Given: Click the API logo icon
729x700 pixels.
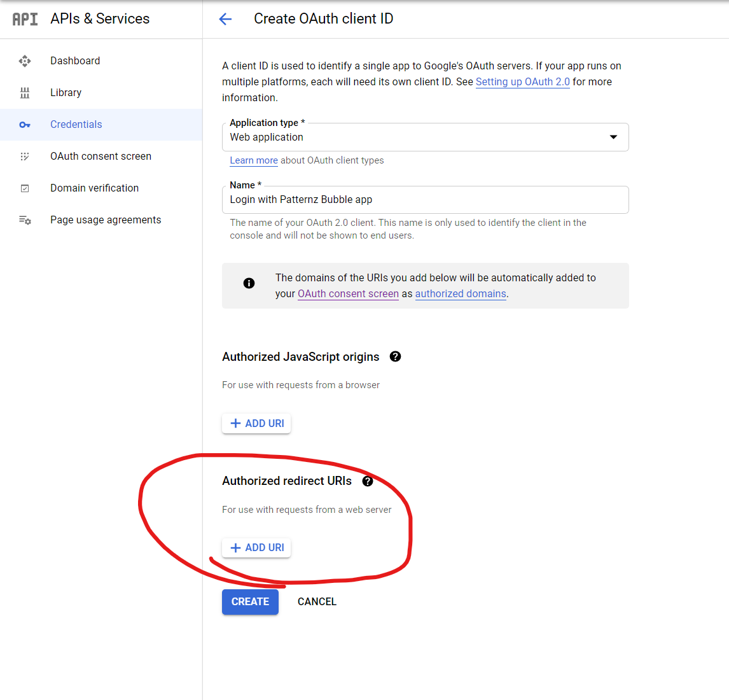Looking at the screenshot, I should click(x=25, y=19).
